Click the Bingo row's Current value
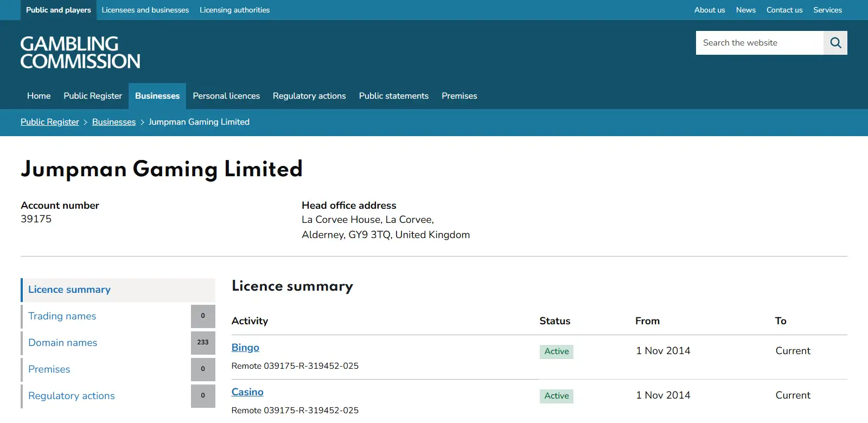868x423 pixels. coord(793,351)
